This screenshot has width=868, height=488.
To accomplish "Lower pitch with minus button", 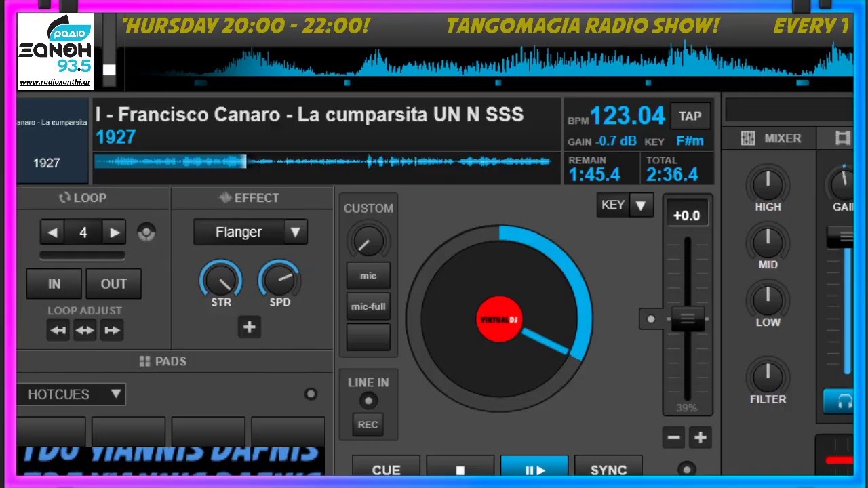I will point(673,438).
